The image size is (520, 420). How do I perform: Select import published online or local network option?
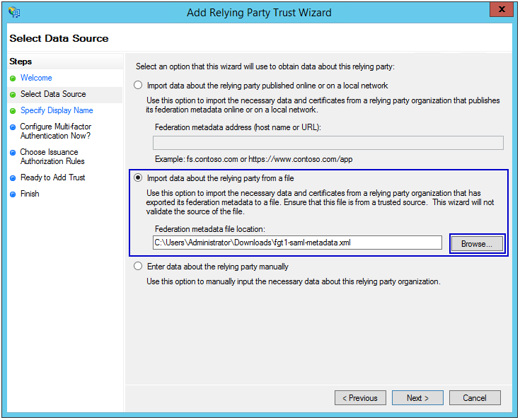click(138, 86)
